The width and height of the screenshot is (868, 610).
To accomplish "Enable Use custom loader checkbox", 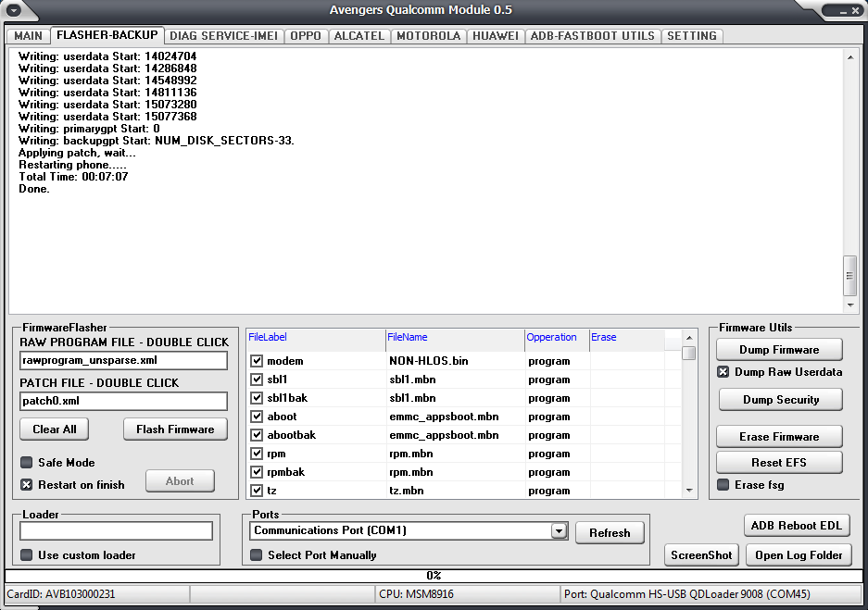I will [26, 555].
